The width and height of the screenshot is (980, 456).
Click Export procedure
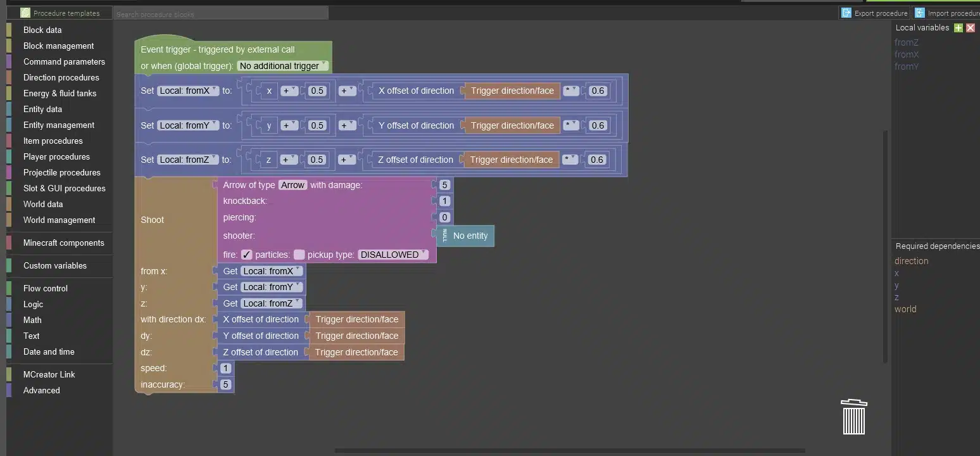coord(874,13)
